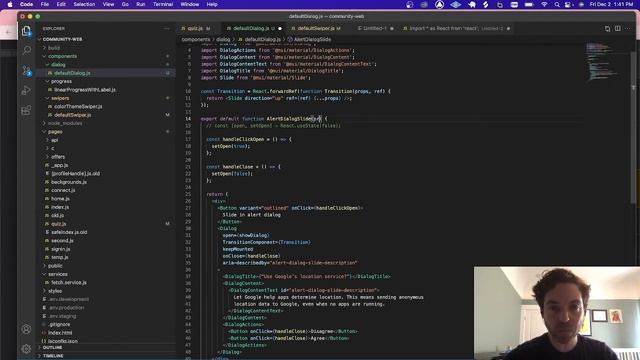Open home.js in the file tree
640x360 pixels.
pyautogui.click(x=60, y=198)
